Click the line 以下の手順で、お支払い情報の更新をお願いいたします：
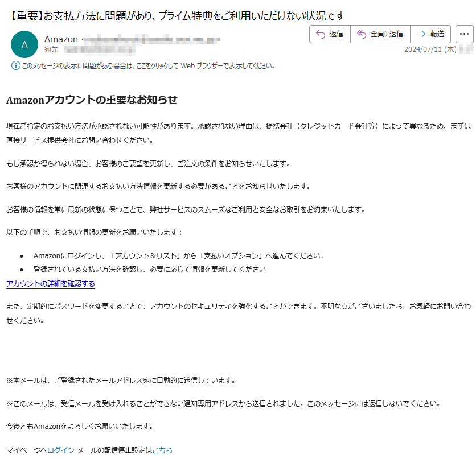Screen dimensions: 476x459 coord(95,233)
